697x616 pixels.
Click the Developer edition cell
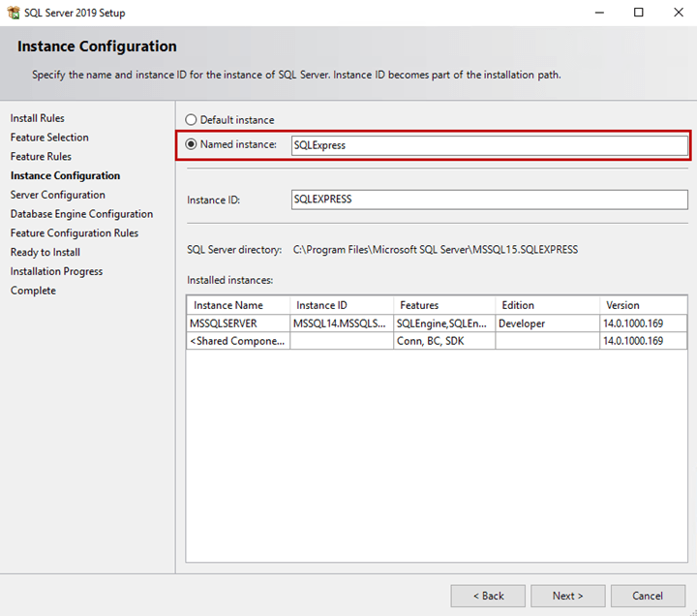tap(547, 323)
